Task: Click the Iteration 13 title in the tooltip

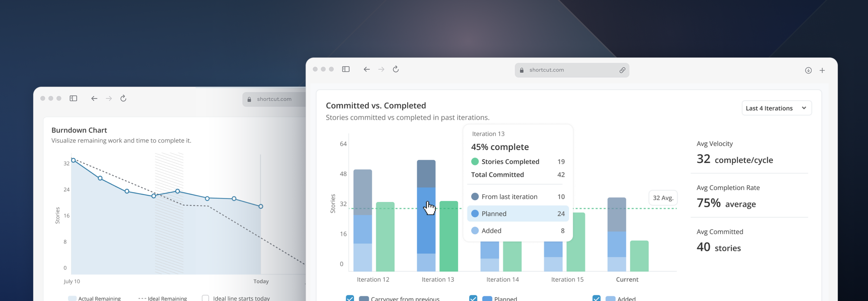Action: 488,134
